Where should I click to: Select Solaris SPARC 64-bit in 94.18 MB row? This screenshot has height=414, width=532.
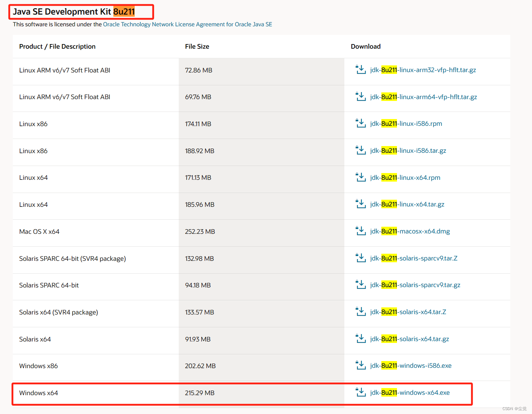coord(49,285)
